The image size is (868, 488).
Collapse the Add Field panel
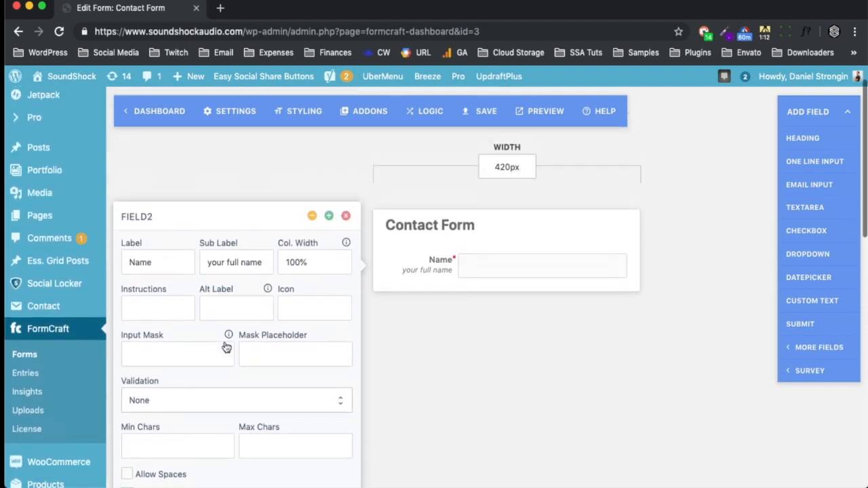[x=847, y=112]
